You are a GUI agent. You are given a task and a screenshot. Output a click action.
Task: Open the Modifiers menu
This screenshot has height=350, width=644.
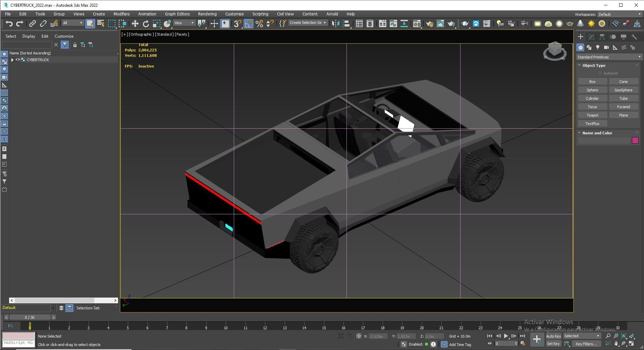pos(121,14)
